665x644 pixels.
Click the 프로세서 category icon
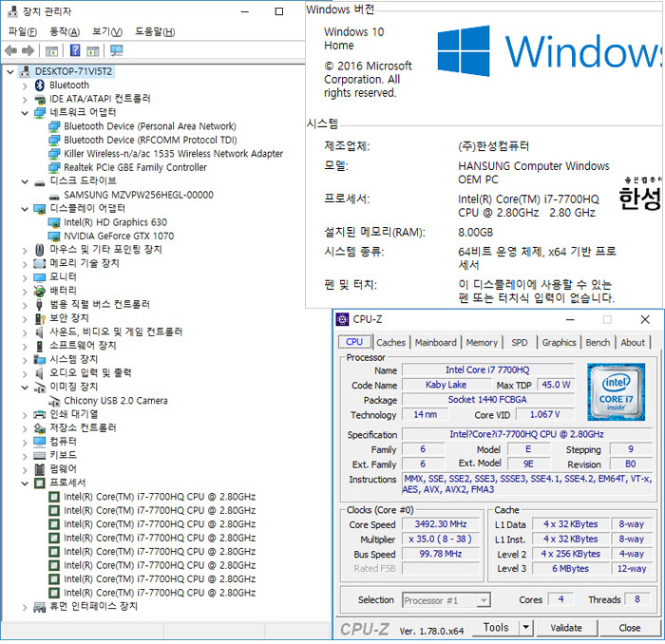point(40,483)
